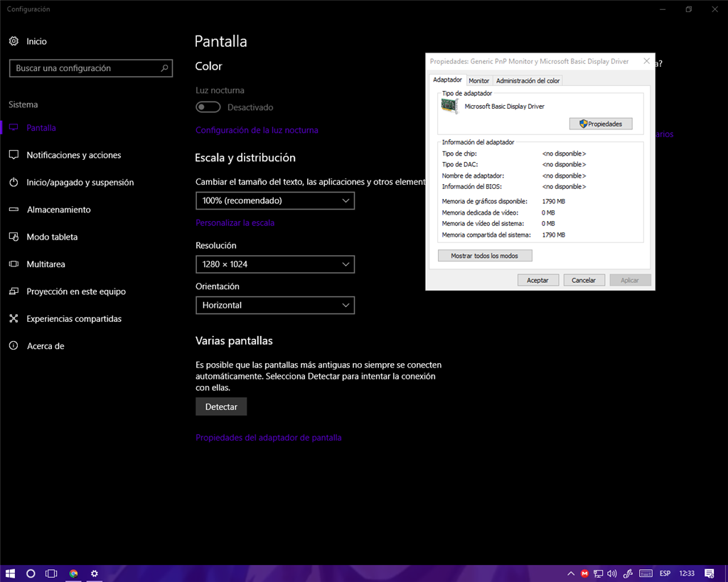This screenshot has width=728, height=582.
Task: Click the Inicio gear icon
Action: pos(14,41)
